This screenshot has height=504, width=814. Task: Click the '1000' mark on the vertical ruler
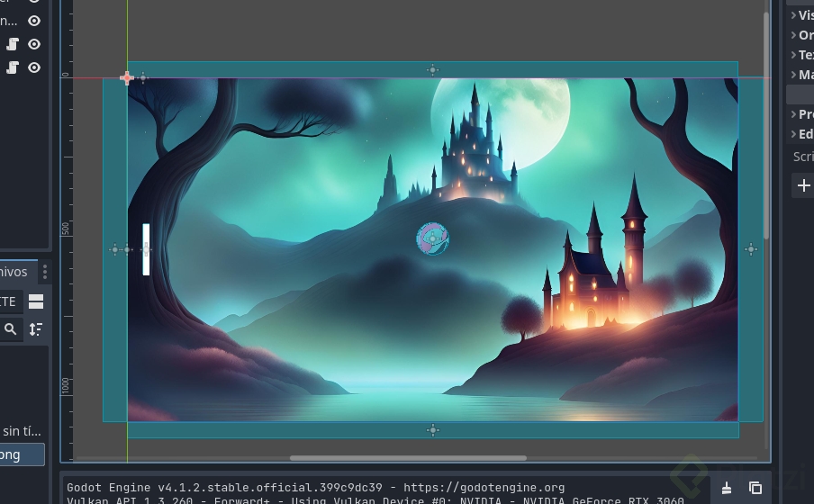pos(66,386)
